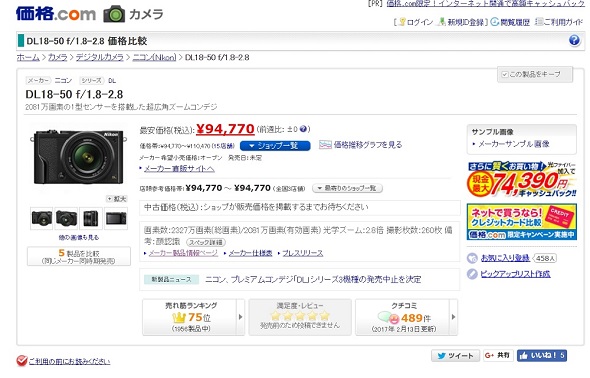Open the blue help question mark icon

(574, 40)
